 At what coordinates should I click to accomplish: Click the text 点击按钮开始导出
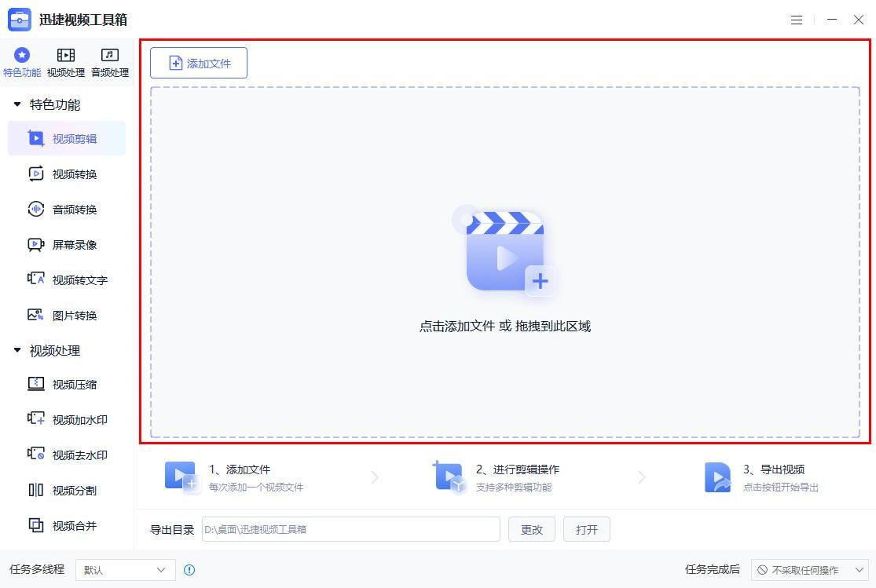(x=780, y=488)
